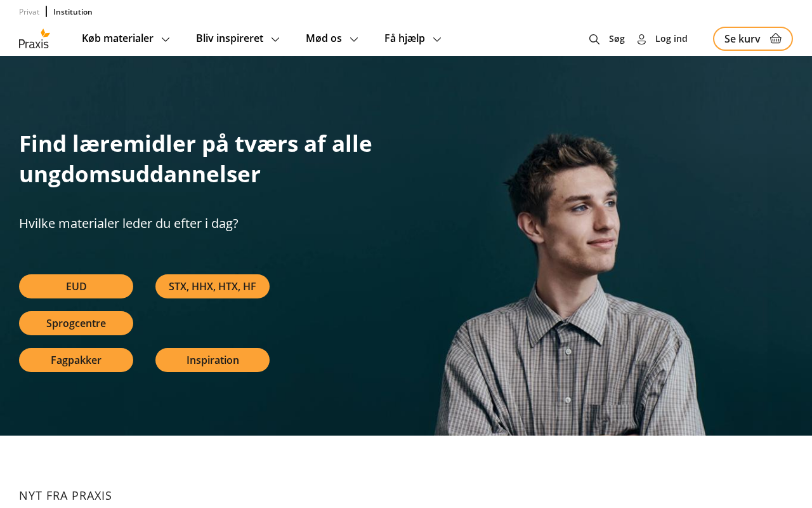View the cart via Se kurv
Image resolution: width=812 pixels, height=508 pixels.
(x=753, y=39)
